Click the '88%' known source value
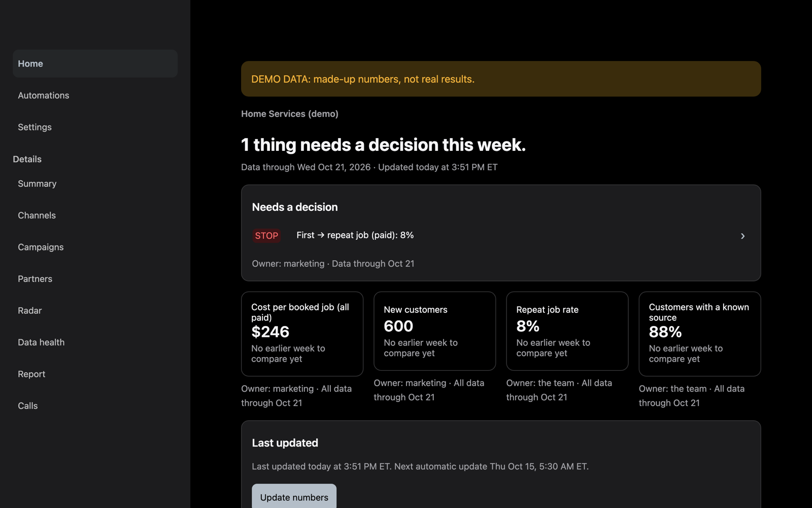 (x=665, y=332)
